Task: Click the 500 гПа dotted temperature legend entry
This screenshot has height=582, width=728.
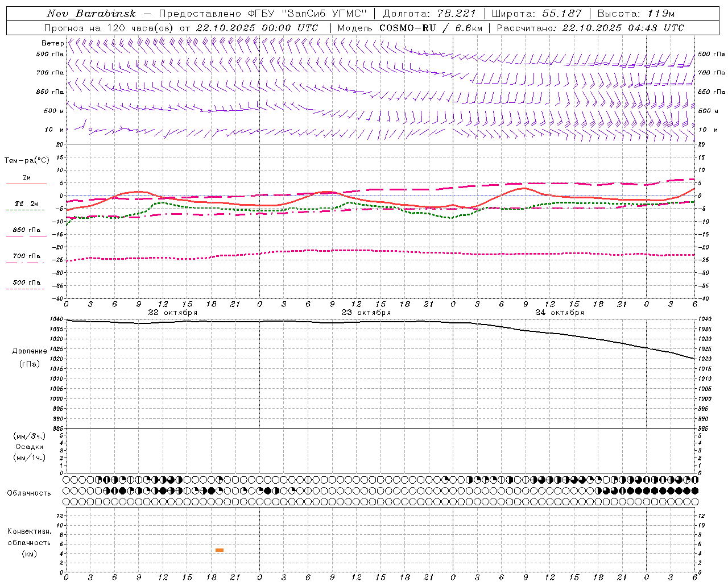Action: click(x=26, y=282)
